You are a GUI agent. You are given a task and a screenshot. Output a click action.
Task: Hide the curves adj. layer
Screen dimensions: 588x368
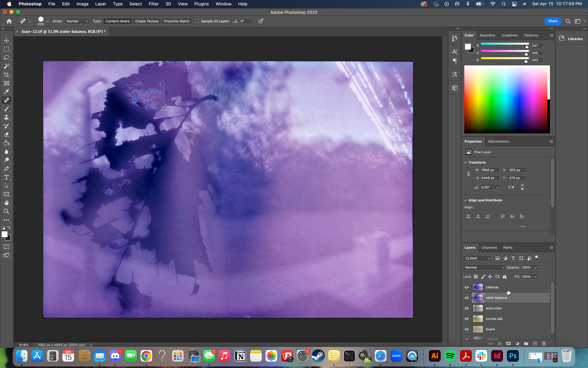(x=467, y=319)
